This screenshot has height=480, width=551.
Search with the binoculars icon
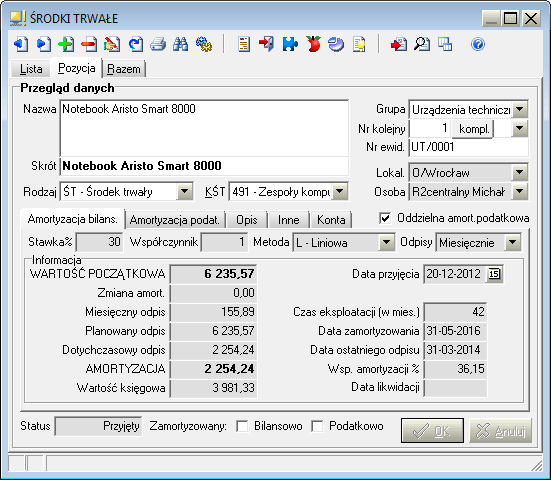[x=181, y=45]
